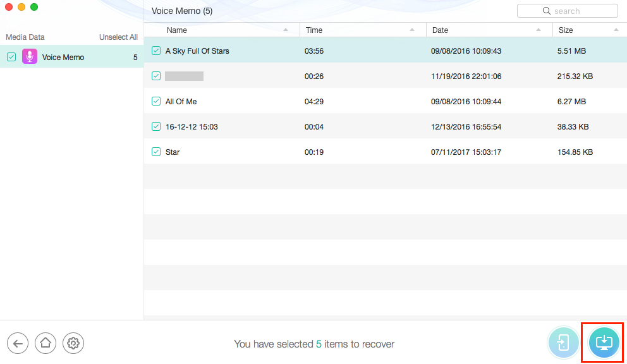Click the selected items status message
This screenshot has width=627, height=364.
point(314,344)
